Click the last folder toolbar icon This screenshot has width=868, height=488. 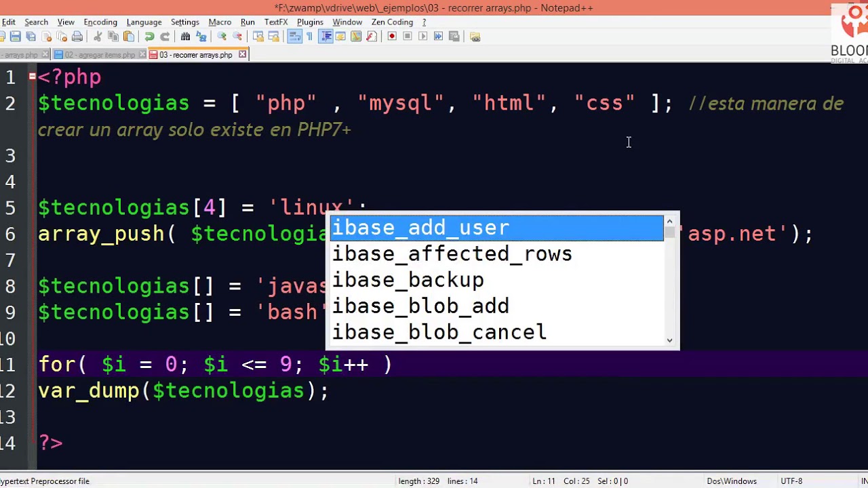[475, 37]
